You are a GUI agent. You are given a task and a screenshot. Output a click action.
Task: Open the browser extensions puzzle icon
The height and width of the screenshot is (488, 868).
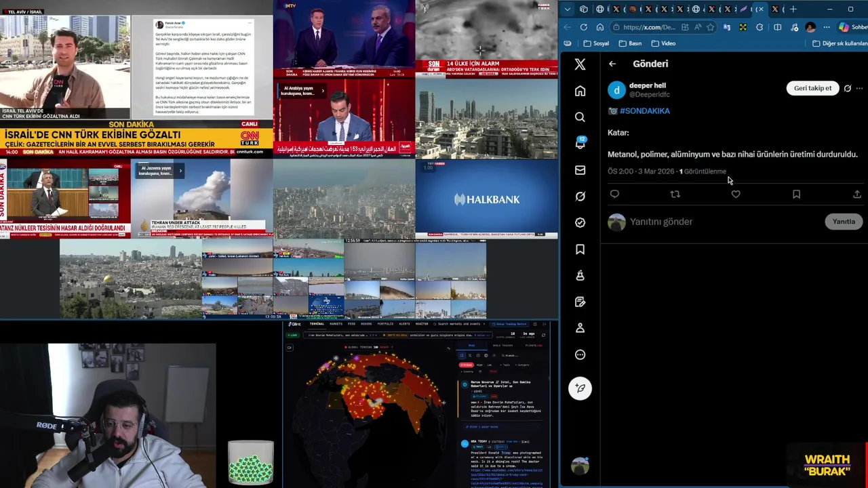(x=759, y=27)
